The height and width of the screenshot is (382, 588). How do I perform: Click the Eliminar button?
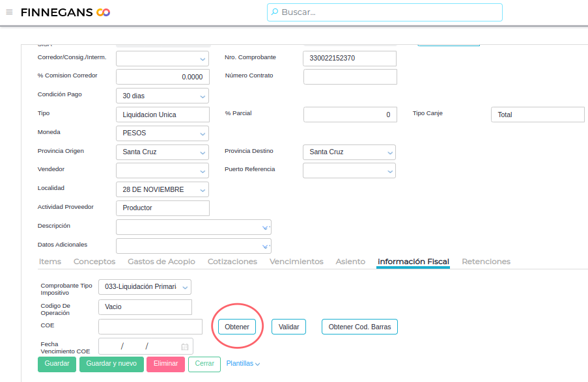coord(166,364)
